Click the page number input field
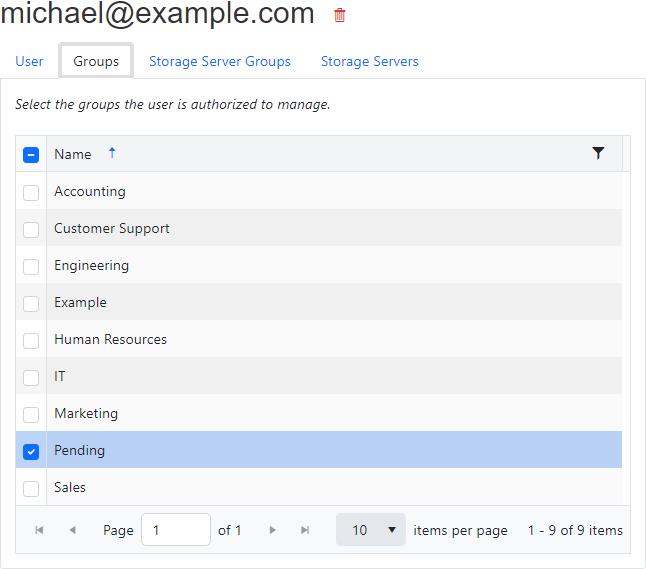 (x=175, y=530)
